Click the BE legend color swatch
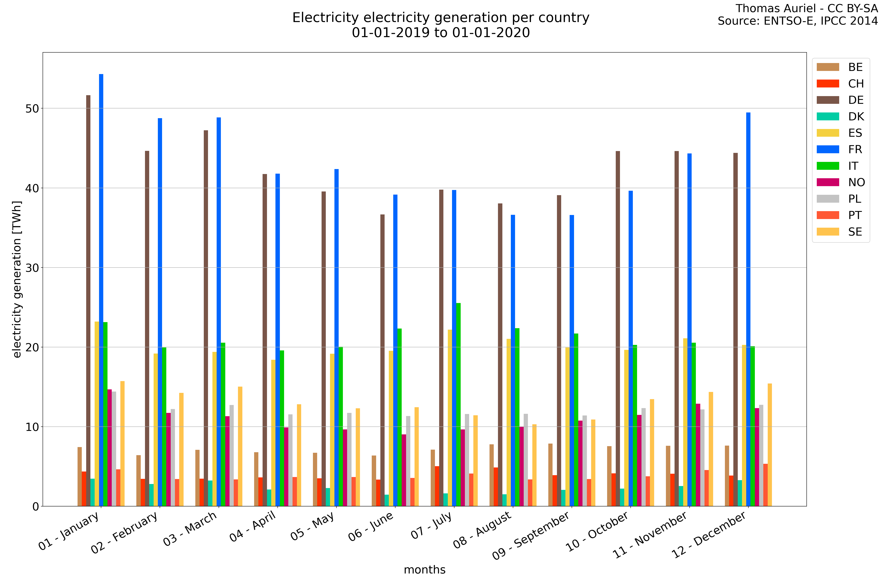Screen dimensions: 882x588 pos(828,67)
